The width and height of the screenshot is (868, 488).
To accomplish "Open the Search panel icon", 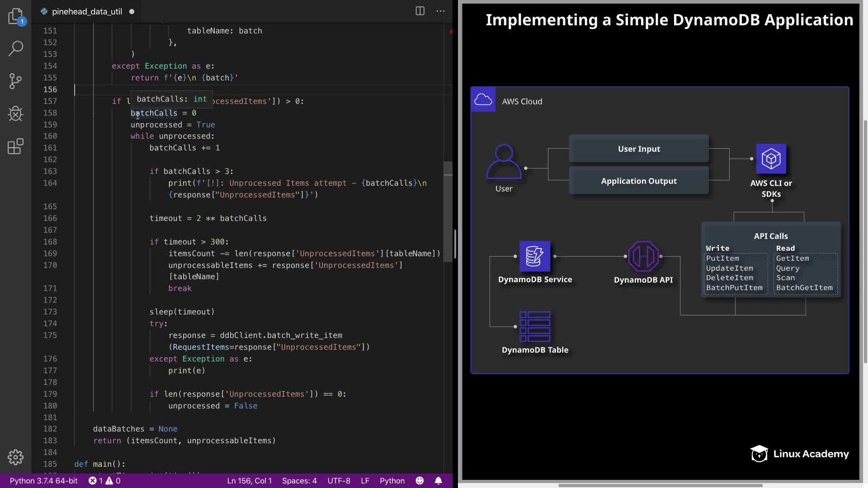I will click(16, 48).
